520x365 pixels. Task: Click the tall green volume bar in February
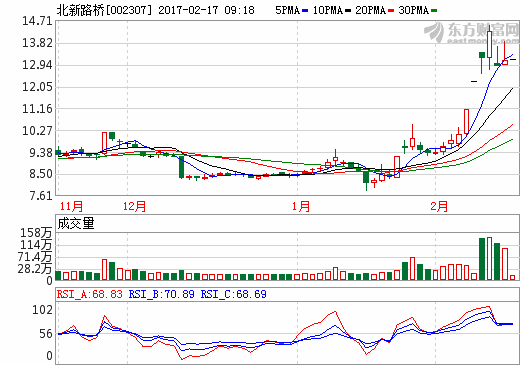tap(482, 259)
